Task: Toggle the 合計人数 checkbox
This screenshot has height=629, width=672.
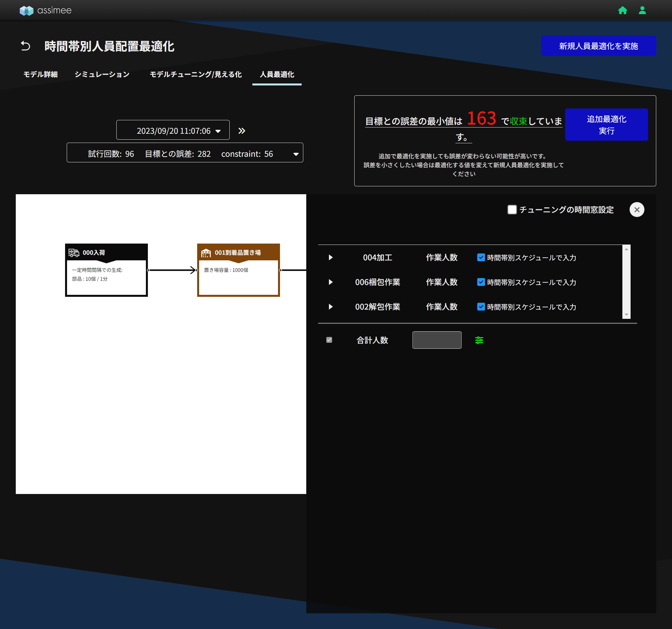Action: pos(329,340)
